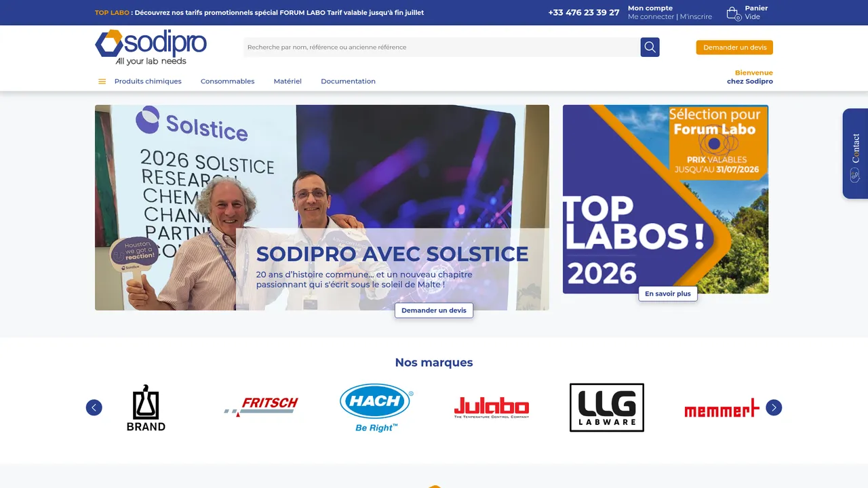Screen dimensions: 868x488
Task: Click M'inscrire link
Action: point(696,17)
